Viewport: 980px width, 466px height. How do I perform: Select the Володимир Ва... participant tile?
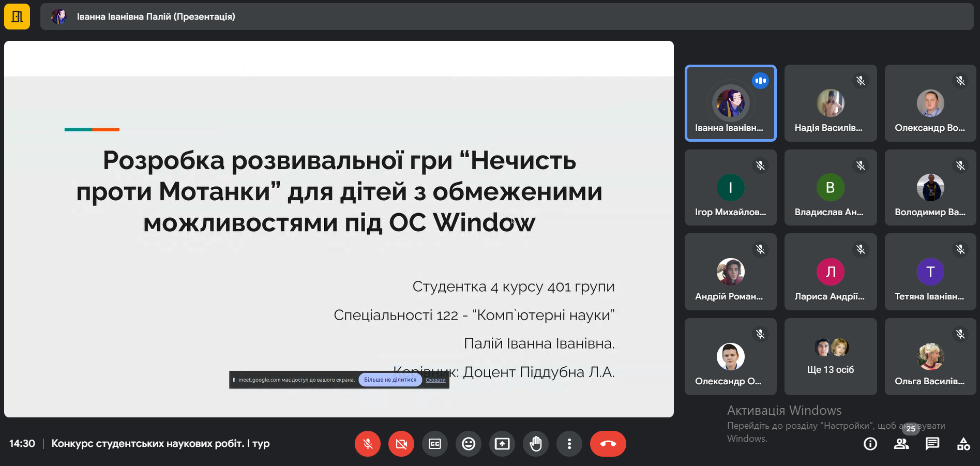pos(930,187)
